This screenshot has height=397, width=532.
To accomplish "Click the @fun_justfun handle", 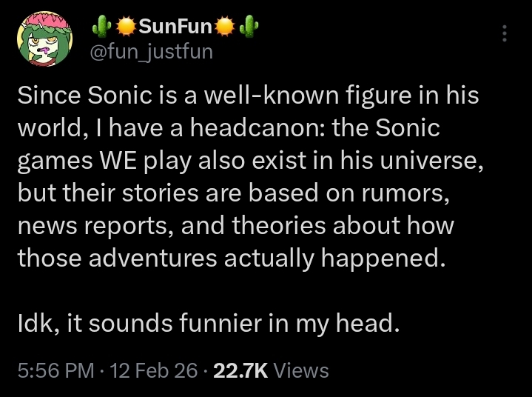I will tap(151, 51).
